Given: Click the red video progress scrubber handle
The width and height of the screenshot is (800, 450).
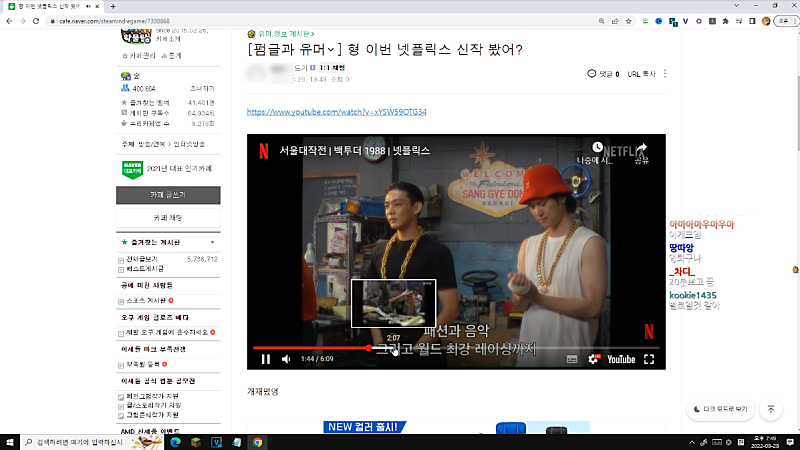Looking at the screenshot, I should [x=368, y=348].
